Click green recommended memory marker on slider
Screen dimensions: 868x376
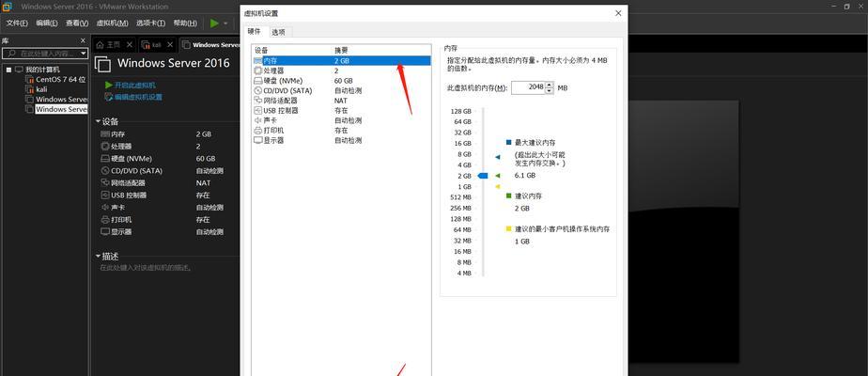click(497, 176)
